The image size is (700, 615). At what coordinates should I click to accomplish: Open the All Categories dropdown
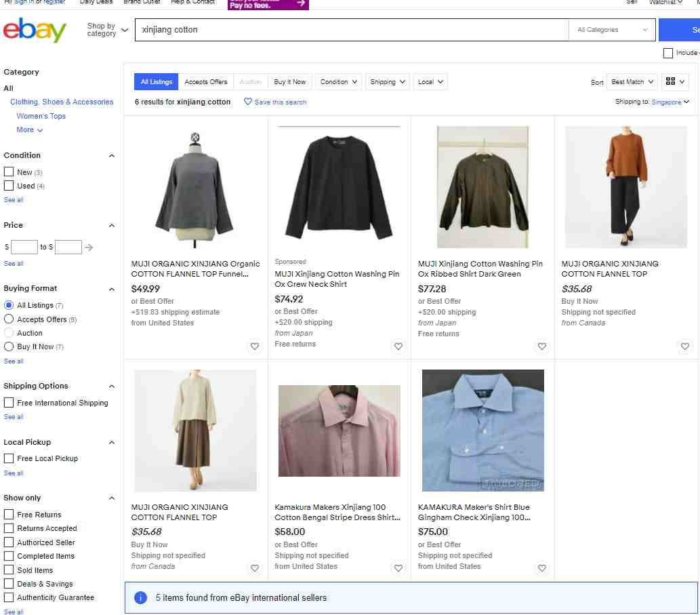612,29
